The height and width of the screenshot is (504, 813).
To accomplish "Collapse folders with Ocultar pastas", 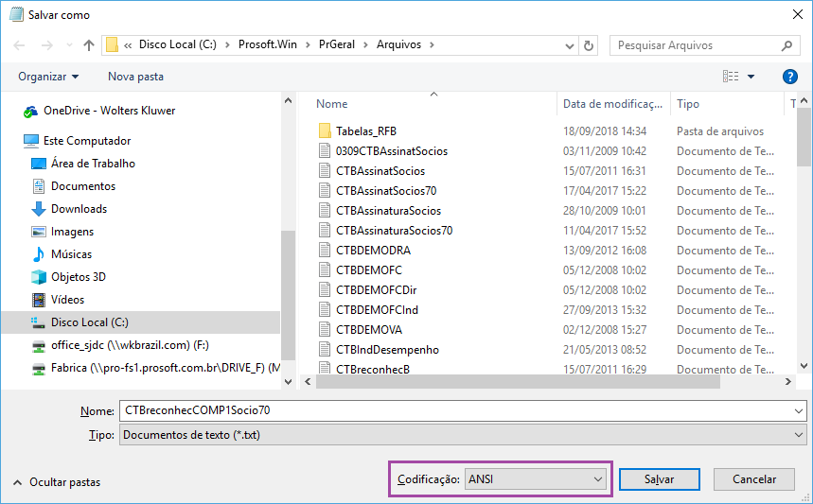I will (x=57, y=483).
